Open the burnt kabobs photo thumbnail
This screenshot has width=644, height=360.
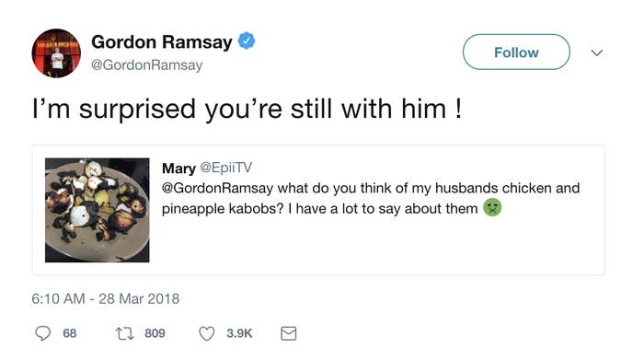(x=98, y=210)
